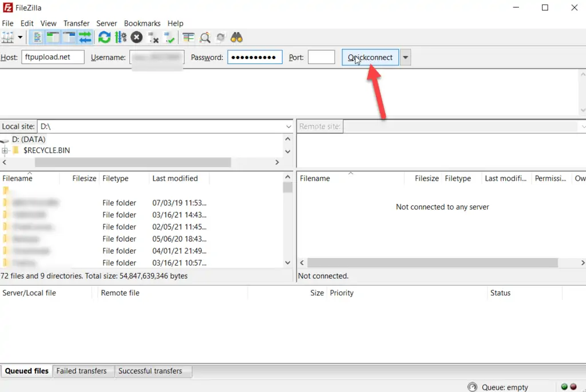Image resolution: width=586 pixels, height=392 pixels.
Task: Sort remote list by Filesize column
Action: pos(423,178)
